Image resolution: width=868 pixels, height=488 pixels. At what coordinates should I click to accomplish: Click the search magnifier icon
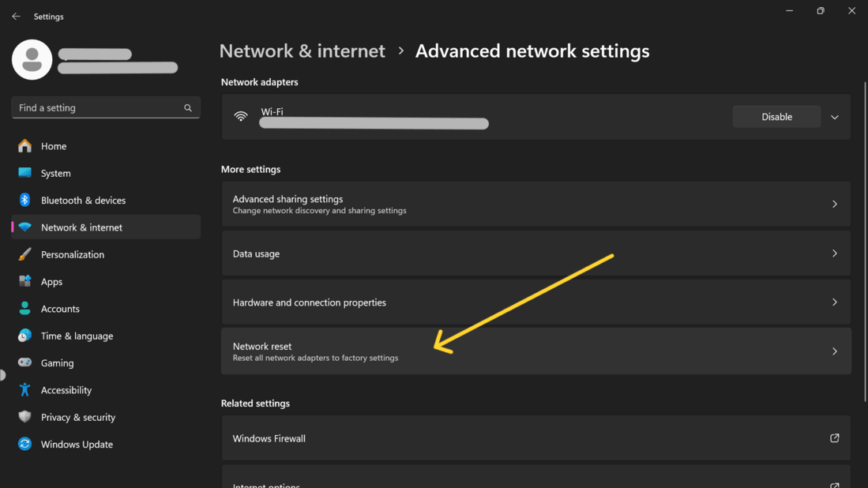click(x=188, y=108)
